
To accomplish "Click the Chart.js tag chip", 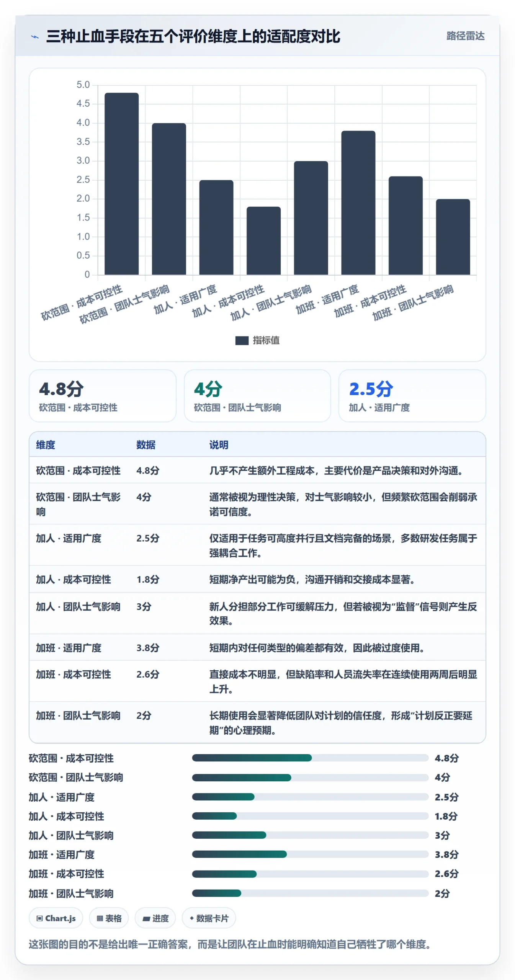I will tap(56, 918).
